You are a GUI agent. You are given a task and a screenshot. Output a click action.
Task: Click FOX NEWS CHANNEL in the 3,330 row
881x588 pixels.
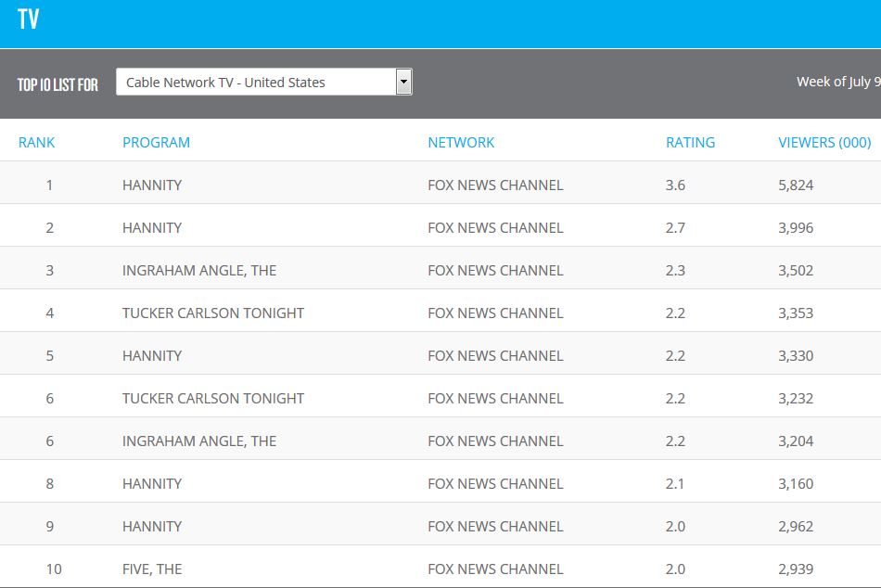[x=495, y=356]
